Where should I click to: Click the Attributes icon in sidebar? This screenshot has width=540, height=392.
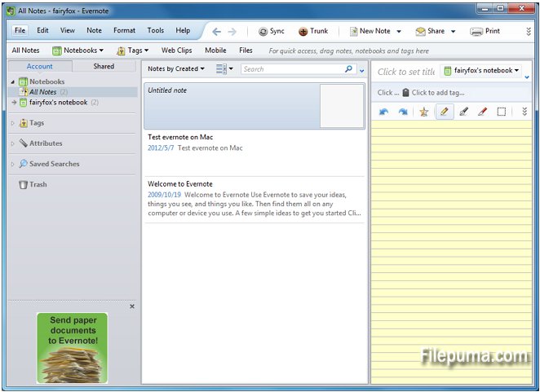pyautogui.click(x=23, y=143)
